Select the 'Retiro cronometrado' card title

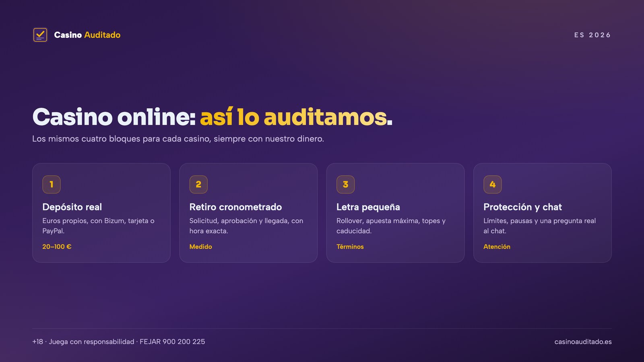tap(235, 207)
